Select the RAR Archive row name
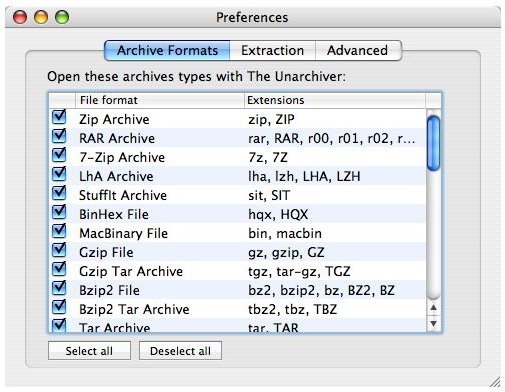 117,138
